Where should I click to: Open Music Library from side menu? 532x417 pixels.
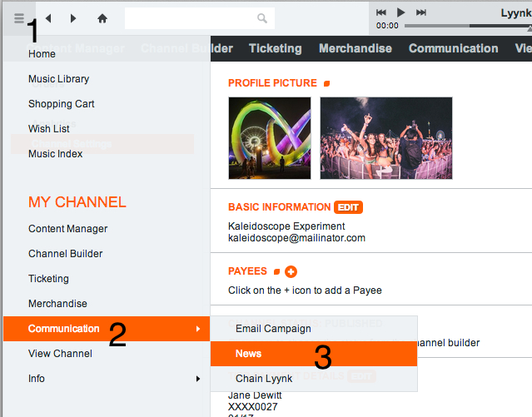tap(59, 79)
